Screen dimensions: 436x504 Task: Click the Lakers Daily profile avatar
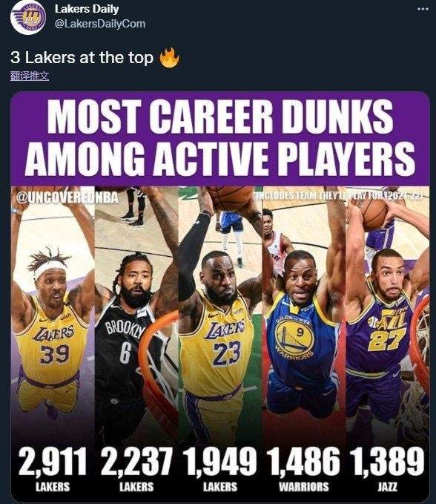pyautogui.click(x=28, y=18)
